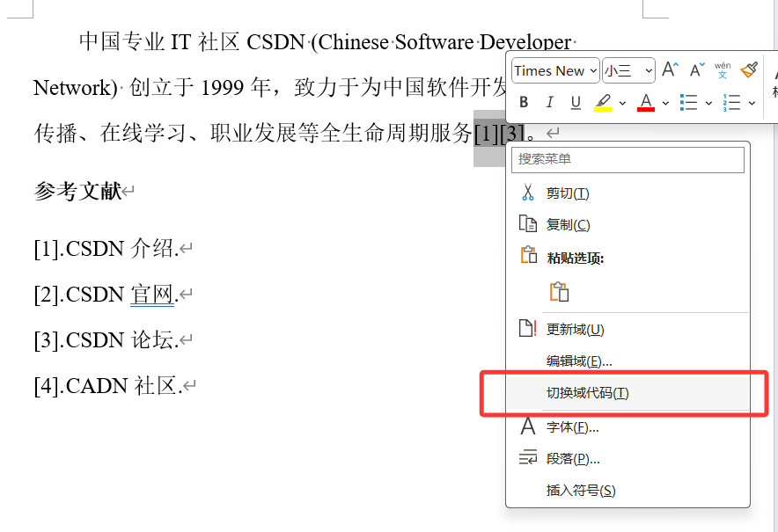Image resolution: width=778 pixels, height=532 pixels.
Task: Choose 剪切(T) from the context menu
Action: tap(628, 193)
